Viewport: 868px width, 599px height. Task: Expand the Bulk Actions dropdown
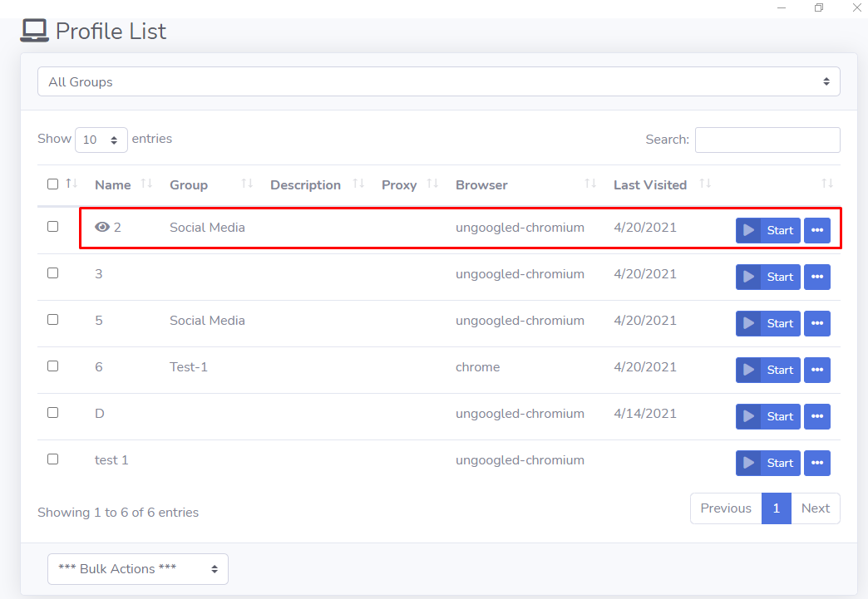(138, 568)
